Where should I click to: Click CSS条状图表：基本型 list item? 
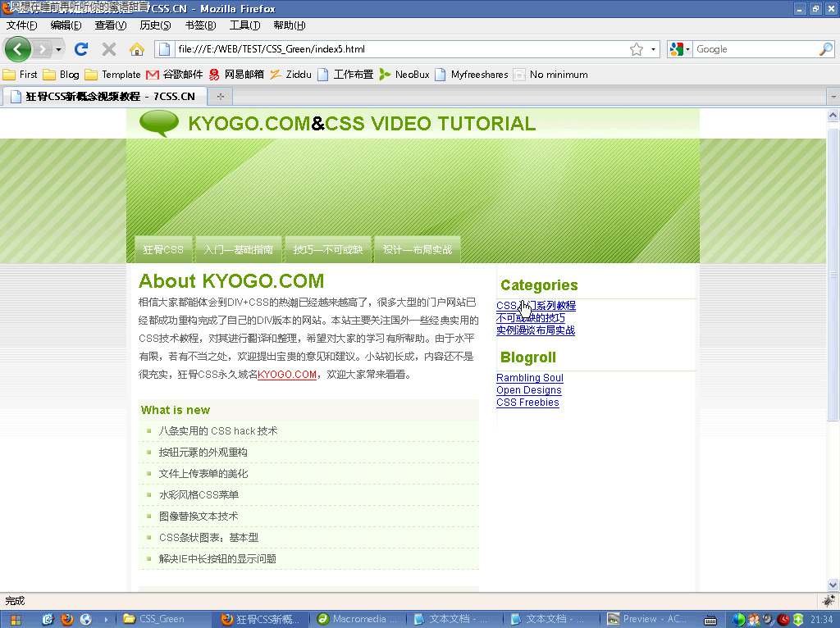click(x=208, y=538)
